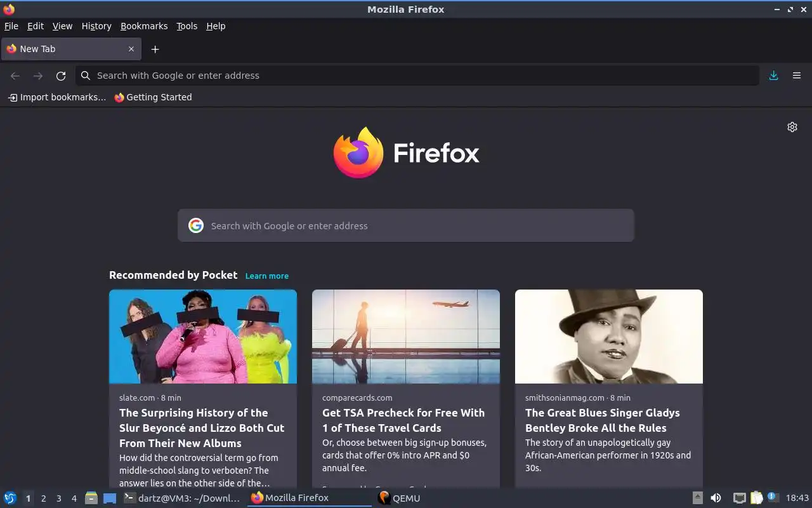Viewport: 812px width, 508px height.
Task: Click the comparecards.com source label
Action: point(357,398)
